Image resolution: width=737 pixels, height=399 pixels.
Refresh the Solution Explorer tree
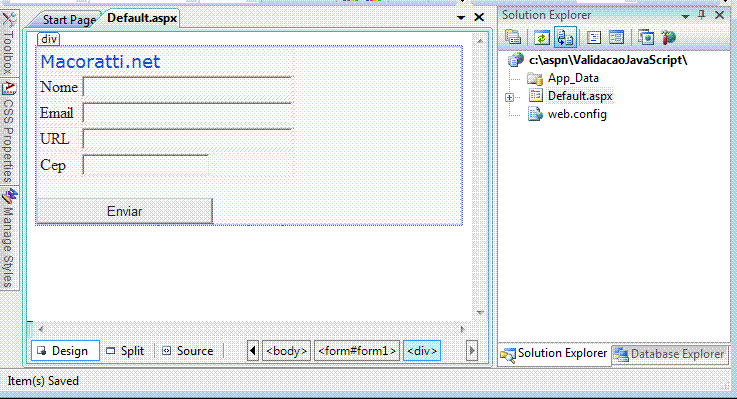pos(541,38)
